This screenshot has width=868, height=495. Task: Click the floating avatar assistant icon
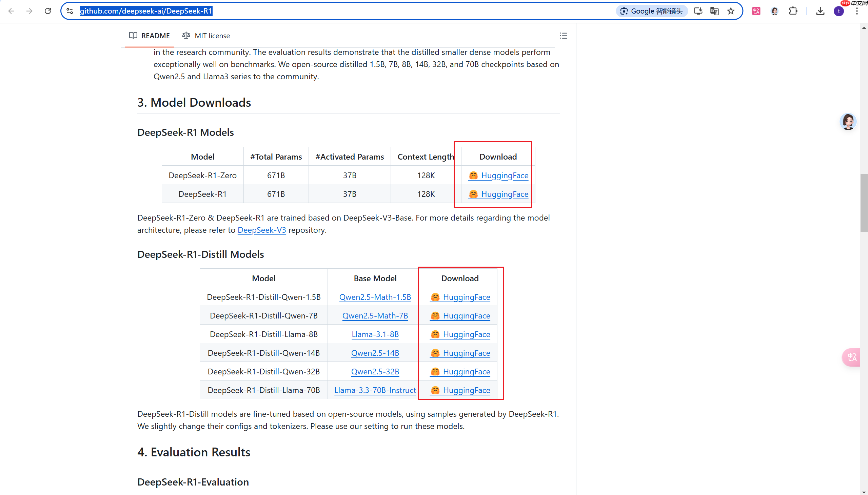coord(848,122)
